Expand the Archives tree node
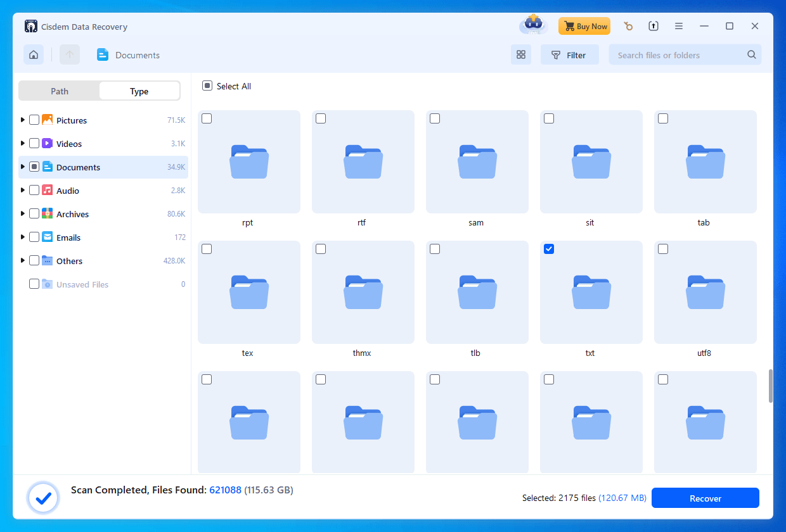 (23, 213)
